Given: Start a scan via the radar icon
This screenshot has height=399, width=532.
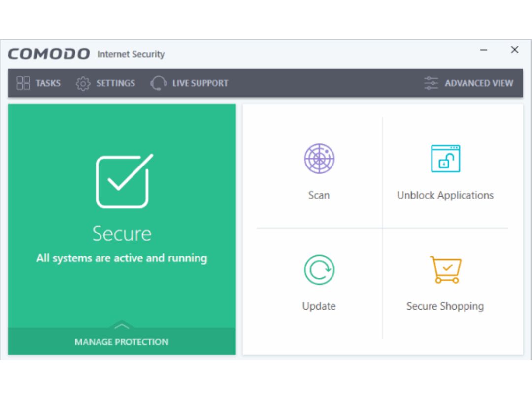Looking at the screenshot, I should [319, 159].
